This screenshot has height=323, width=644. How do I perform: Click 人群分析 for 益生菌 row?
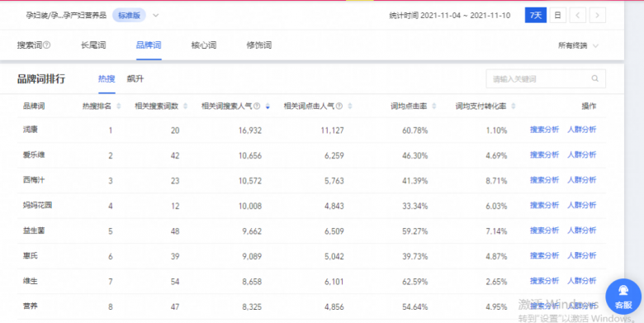[581, 230]
